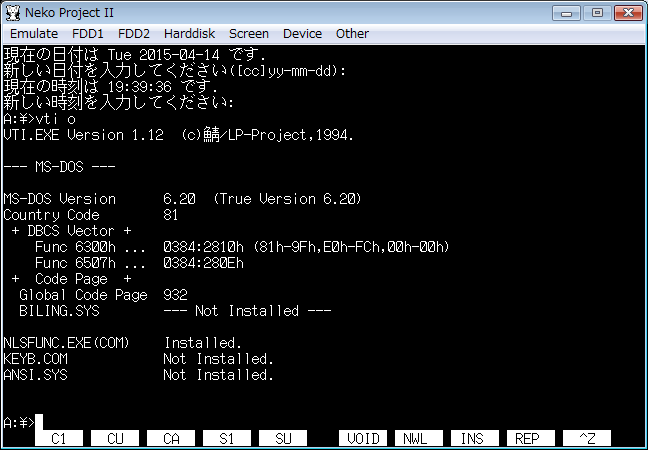Click the '新しい時刻を入力してください:' line

click(x=119, y=103)
